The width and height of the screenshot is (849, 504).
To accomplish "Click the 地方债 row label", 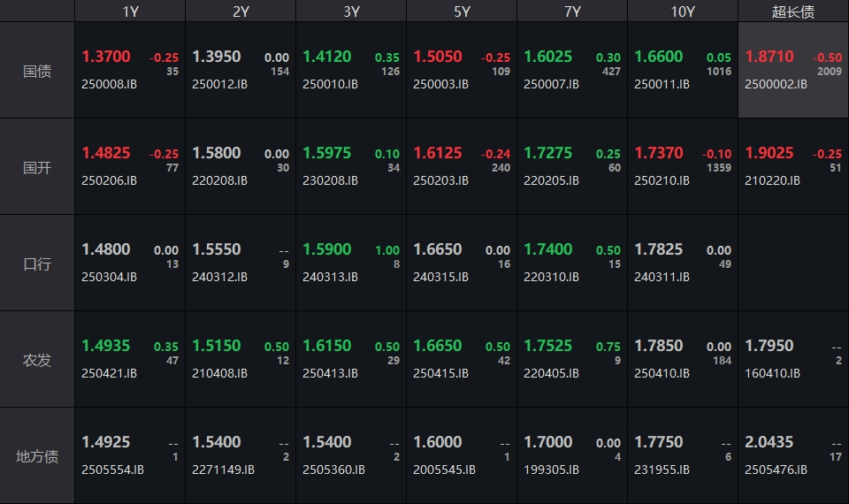I will coord(37,456).
